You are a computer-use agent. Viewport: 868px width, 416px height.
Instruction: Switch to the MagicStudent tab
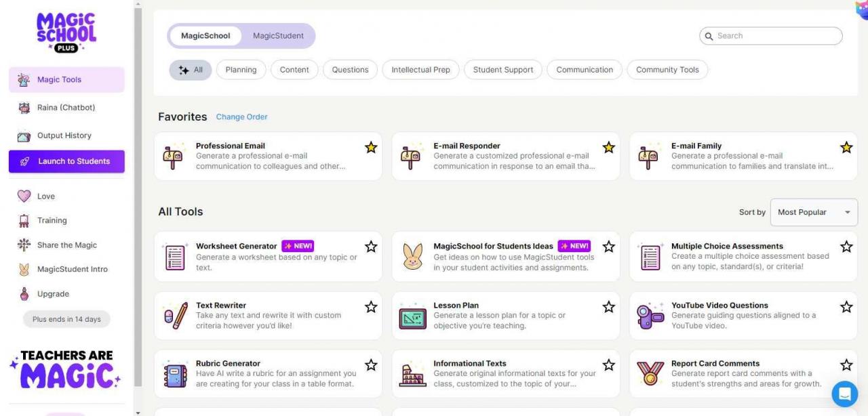(x=278, y=36)
